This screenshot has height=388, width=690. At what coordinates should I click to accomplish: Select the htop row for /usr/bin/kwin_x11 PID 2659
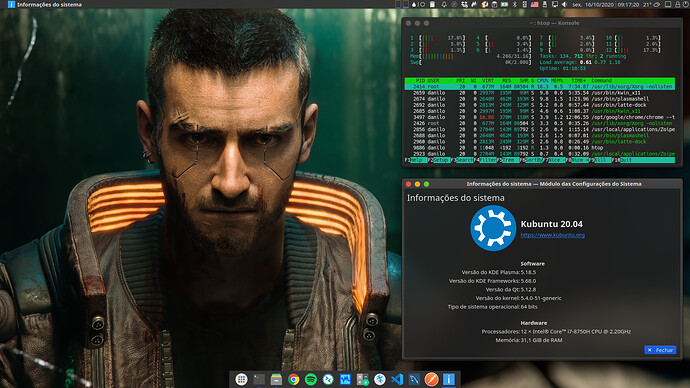[x=540, y=93]
